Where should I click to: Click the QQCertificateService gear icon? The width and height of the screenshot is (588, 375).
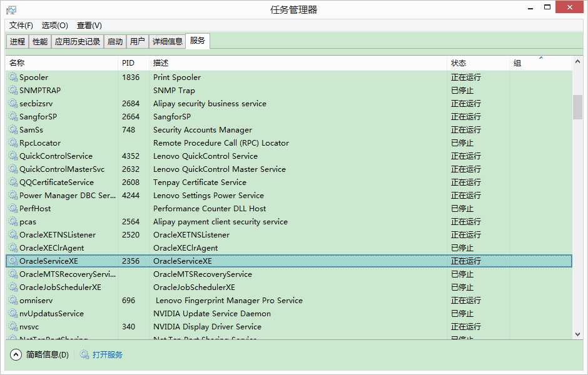[x=14, y=182]
